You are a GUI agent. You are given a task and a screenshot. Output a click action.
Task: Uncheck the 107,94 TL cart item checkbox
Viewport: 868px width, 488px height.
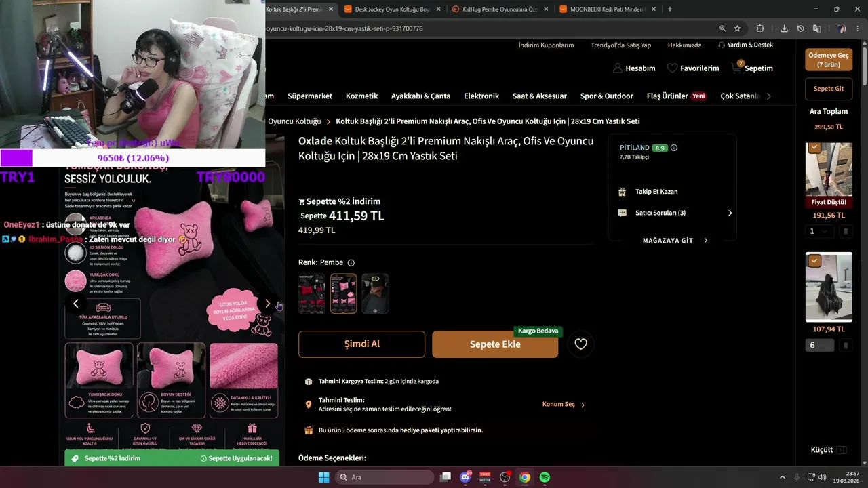pos(814,260)
